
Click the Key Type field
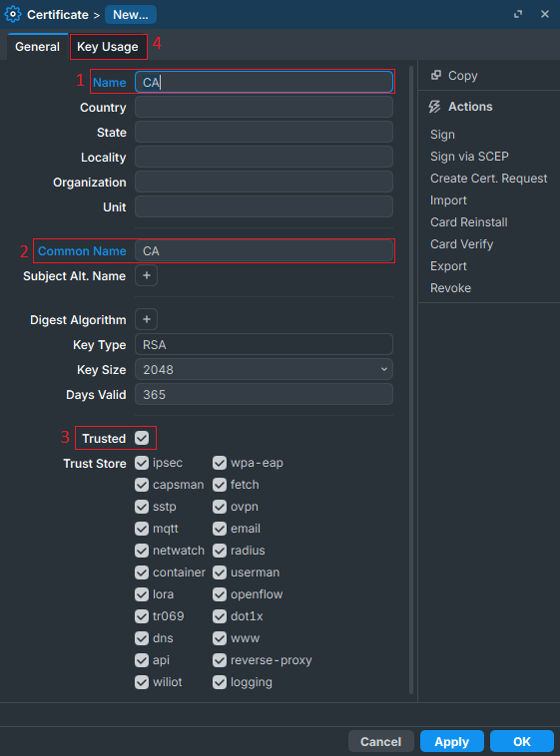pyautogui.click(x=264, y=345)
